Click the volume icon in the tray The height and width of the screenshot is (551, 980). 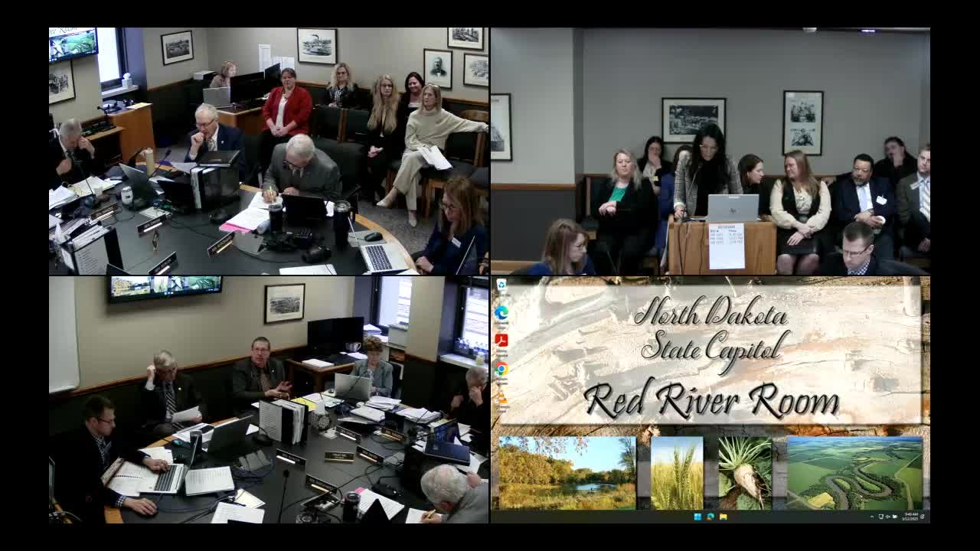point(888,517)
